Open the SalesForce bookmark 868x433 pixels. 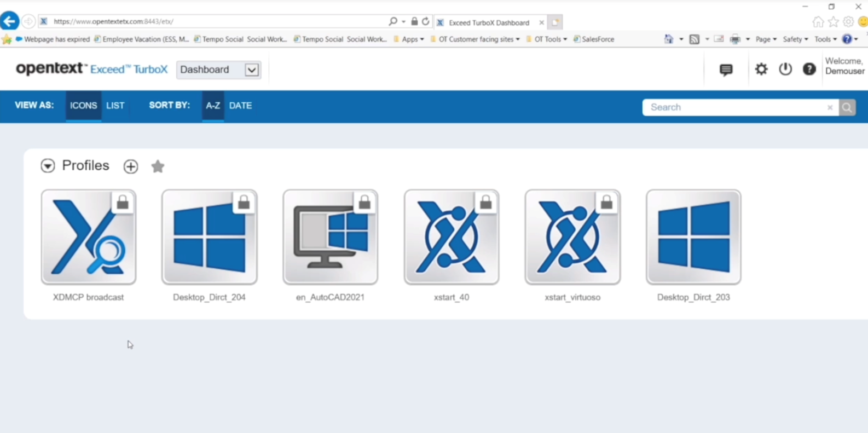pyautogui.click(x=593, y=39)
